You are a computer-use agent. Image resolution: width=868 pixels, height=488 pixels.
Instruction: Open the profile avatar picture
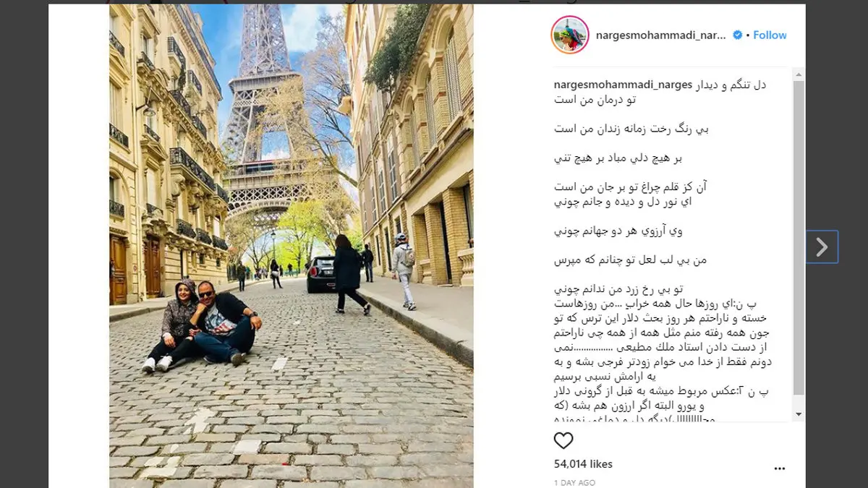[570, 35]
